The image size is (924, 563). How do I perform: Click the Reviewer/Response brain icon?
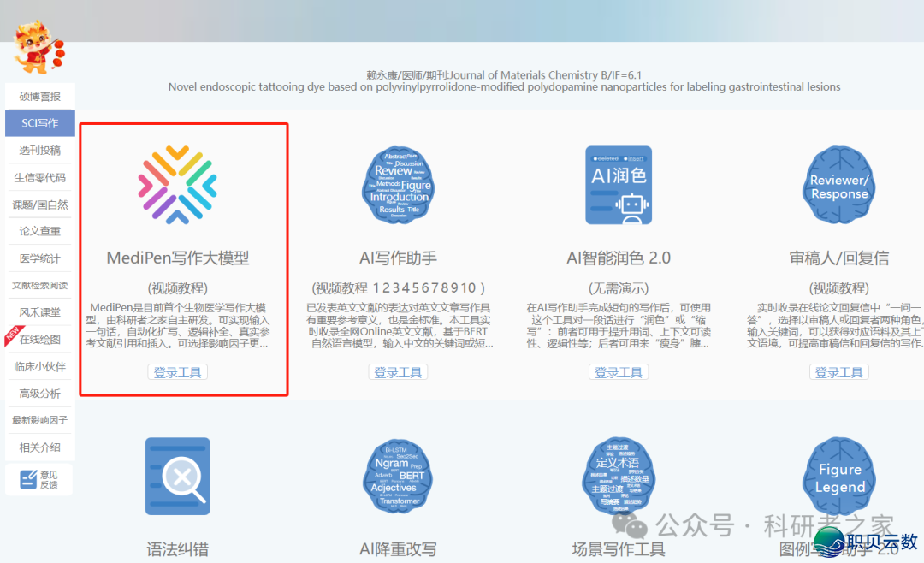(839, 185)
